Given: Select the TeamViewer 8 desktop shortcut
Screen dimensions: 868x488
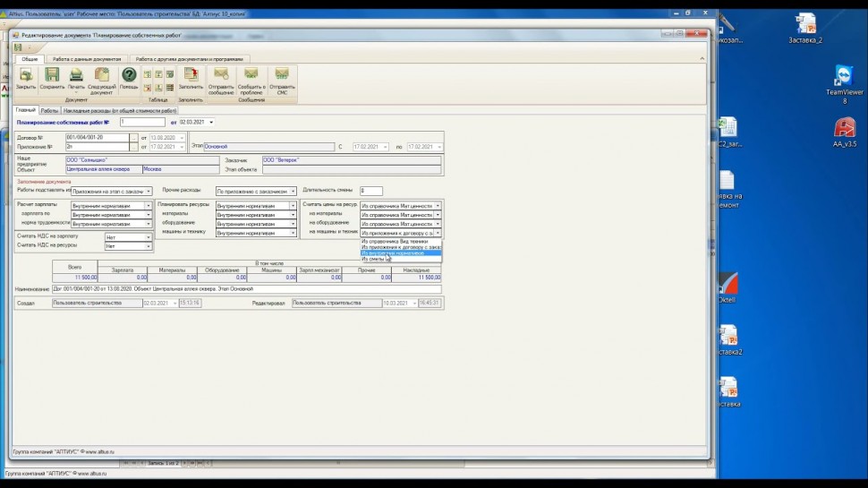Looking at the screenshot, I should click(844, 79).
